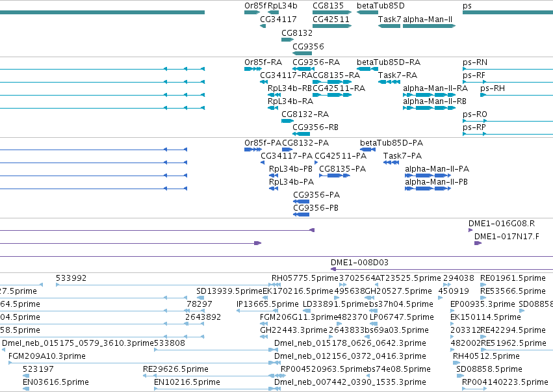Select the GH22443.3prime EST label

[294, 330]
